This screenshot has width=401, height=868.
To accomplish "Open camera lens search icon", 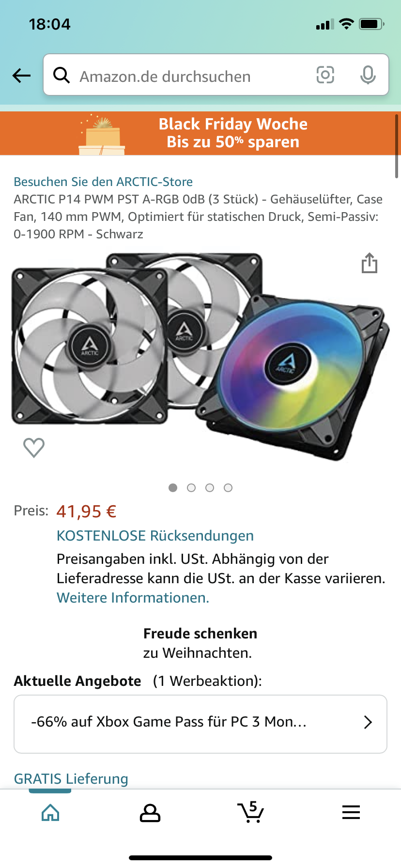I will (x=325, y=75).
